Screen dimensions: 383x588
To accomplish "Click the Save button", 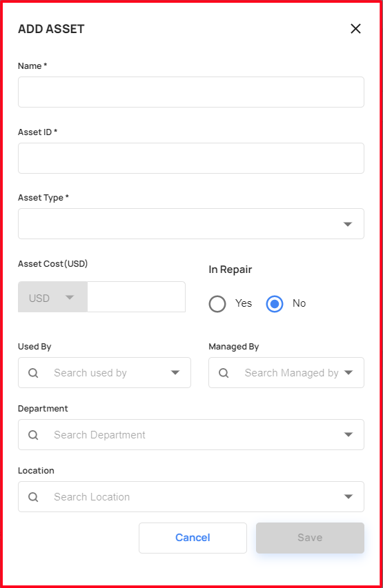I will tap(310, 538).
